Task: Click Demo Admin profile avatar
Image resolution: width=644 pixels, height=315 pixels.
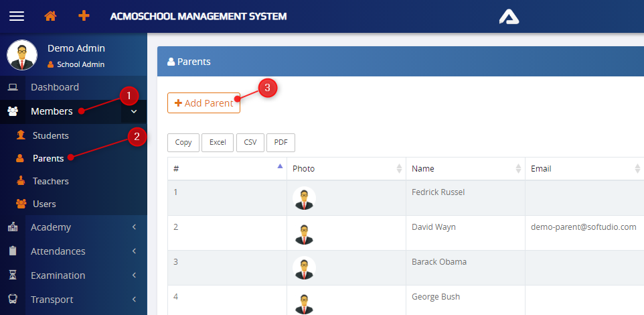Action: (x=22, y=55)
